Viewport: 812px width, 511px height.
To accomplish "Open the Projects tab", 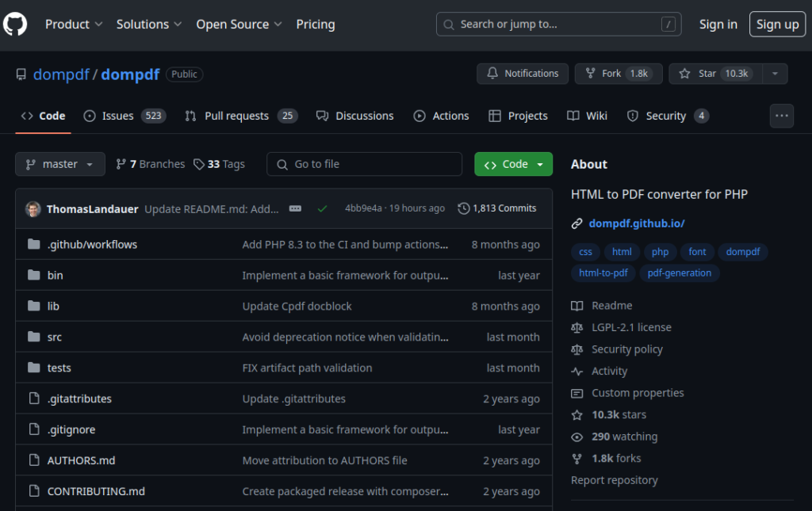I will pyautogui.click(x=518, y=116).
